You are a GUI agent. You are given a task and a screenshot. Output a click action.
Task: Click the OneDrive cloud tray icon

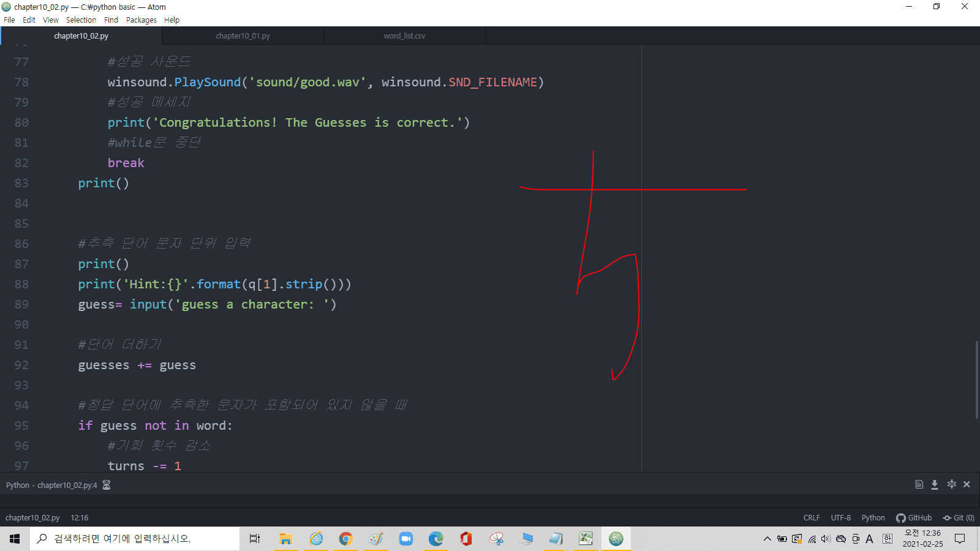coord(841,539)
